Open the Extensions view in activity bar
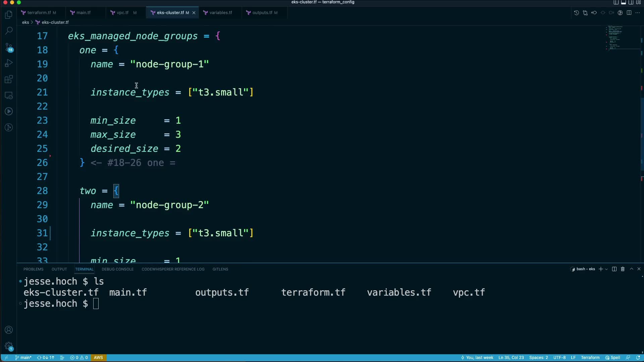This screenshot has height=362, width=644. click(9, 79)
